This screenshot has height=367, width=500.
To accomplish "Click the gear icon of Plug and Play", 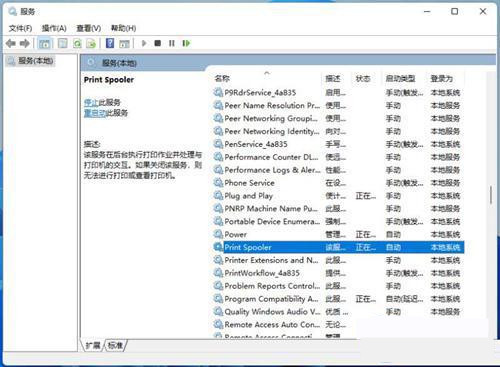I will point(218,196).
